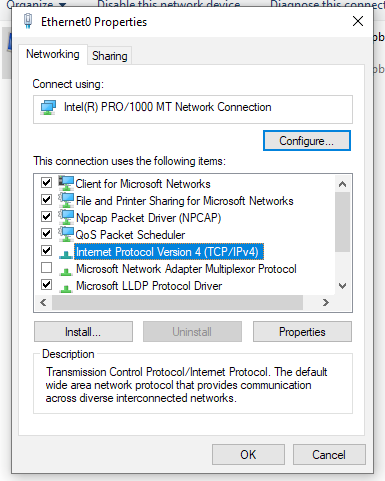This screenshot has height=481, width=385.
Task: Uncheck Internet Protocol Version 4 checkbox
Action: pos(46,251)
